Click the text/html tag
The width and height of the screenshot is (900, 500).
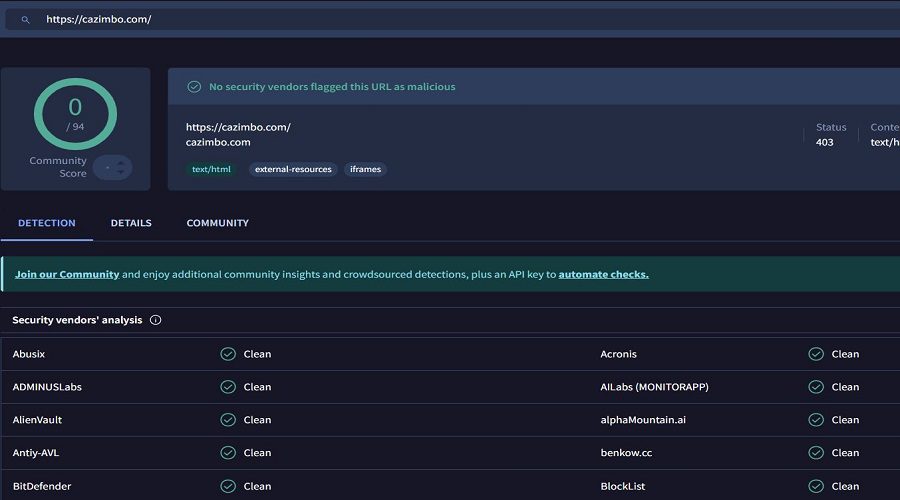point(211,169)
